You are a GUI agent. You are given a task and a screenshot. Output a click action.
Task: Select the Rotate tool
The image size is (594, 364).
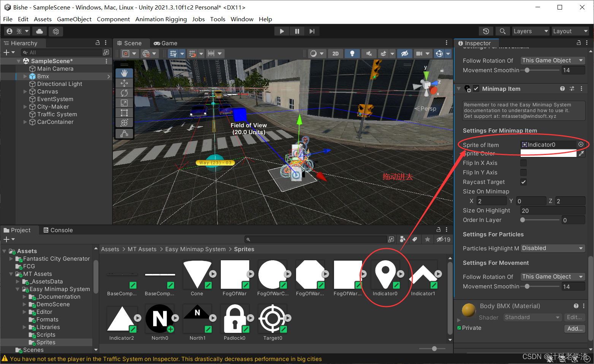pos(124,93)
